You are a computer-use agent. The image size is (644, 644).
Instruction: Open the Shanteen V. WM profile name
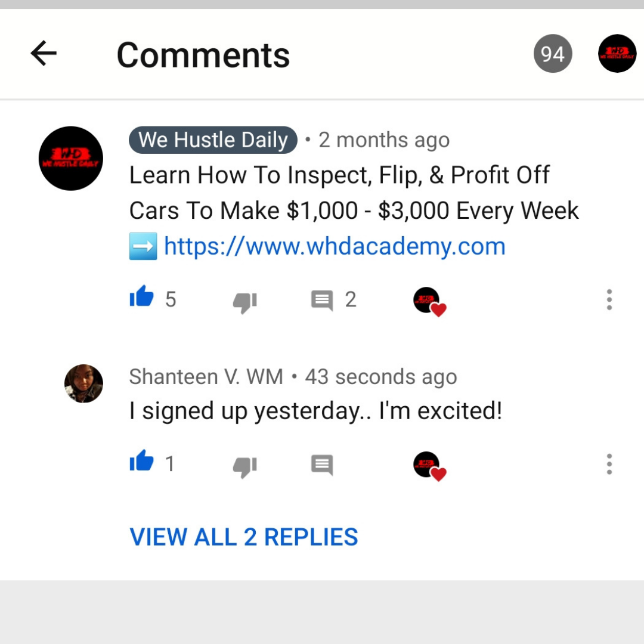coord(206,377)
